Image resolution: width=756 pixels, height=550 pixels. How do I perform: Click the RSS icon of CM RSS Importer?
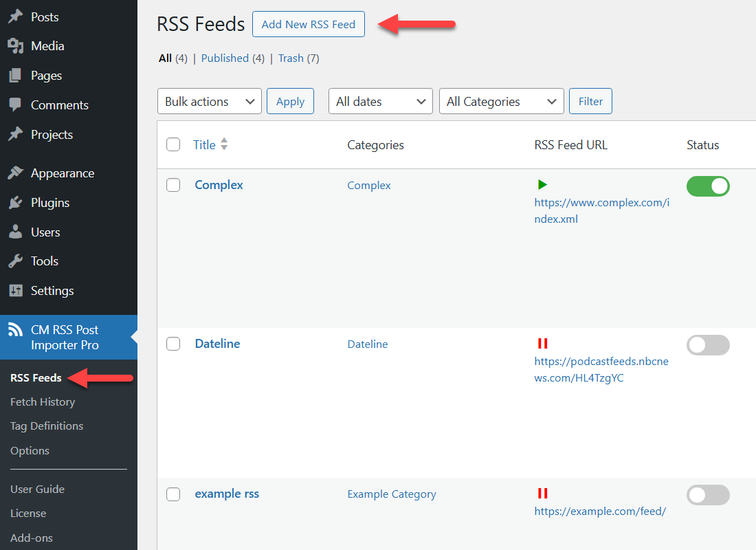tap(15, 329)
